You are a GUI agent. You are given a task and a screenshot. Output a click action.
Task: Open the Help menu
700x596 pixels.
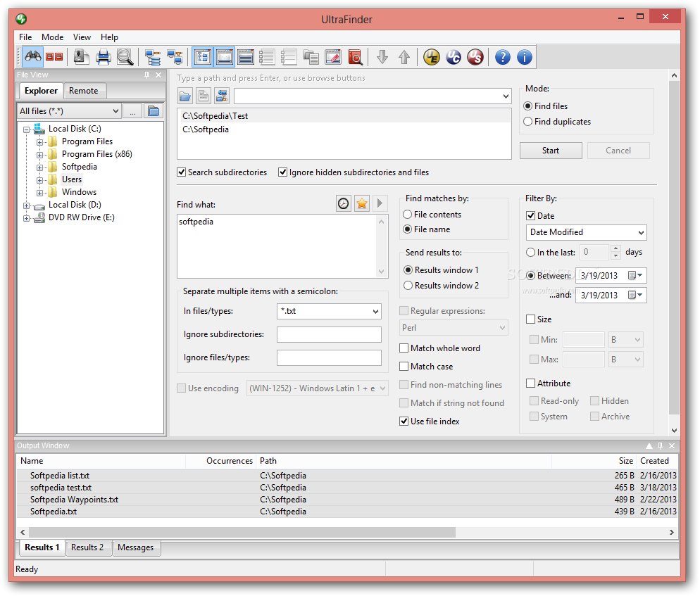tap(109, 37)
